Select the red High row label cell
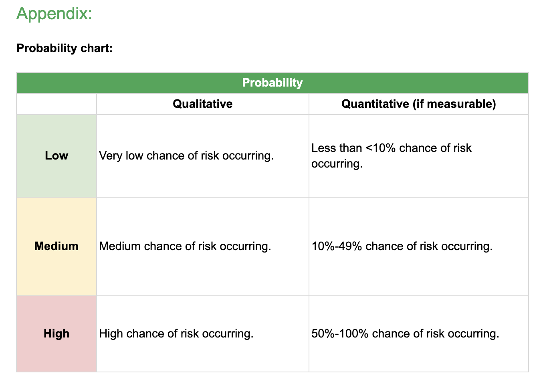This screenshot has height=392, width=545. (x=57, y=333)
